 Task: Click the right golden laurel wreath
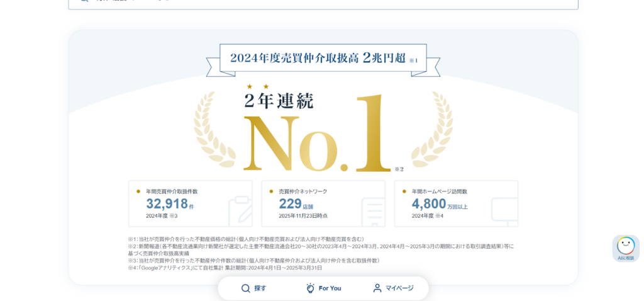[x=433, y=129]
